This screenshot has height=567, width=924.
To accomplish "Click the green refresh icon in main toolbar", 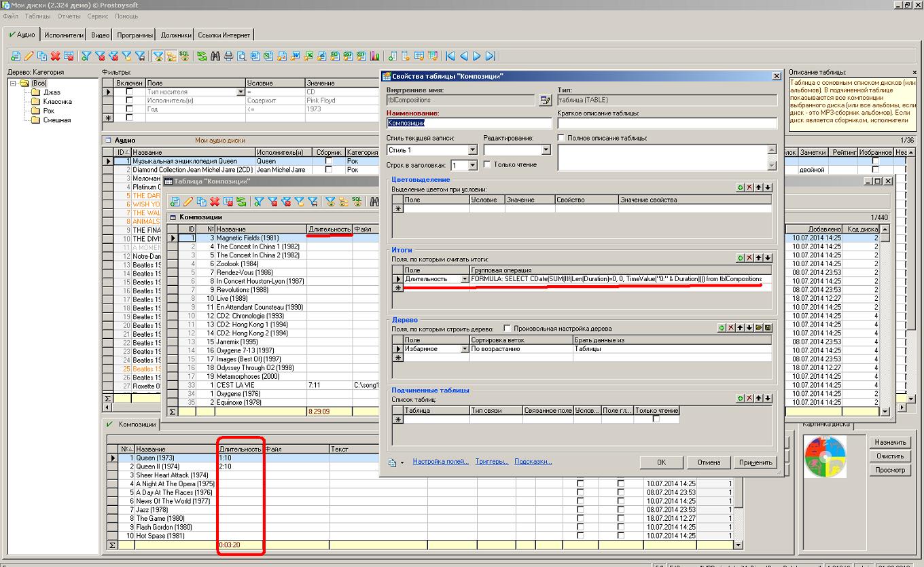I will tap(202, 56).
